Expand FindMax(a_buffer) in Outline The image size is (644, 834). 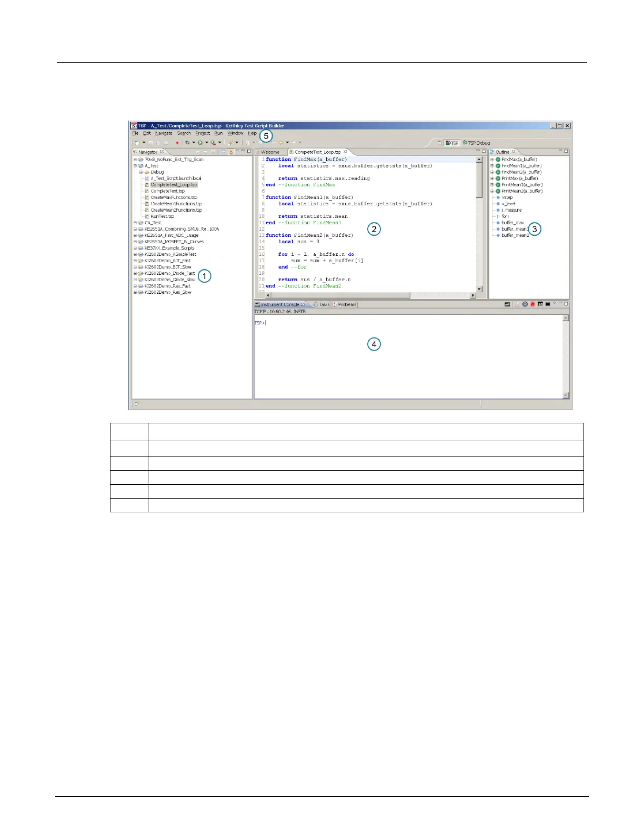492,160
